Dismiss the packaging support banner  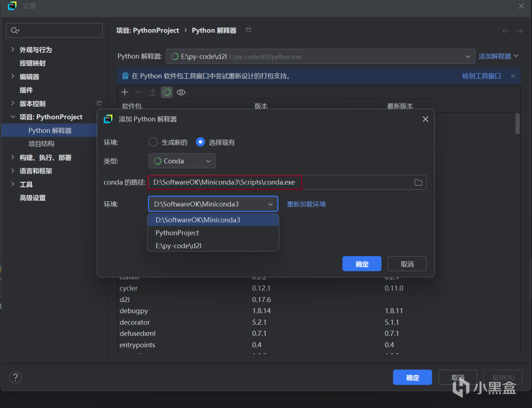click(x=513, y=76)
